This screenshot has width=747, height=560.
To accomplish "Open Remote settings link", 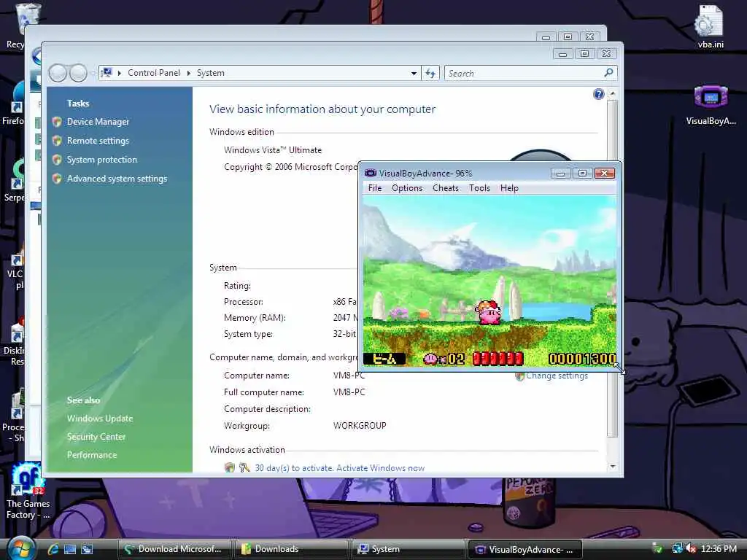I will pyautogui.click(x=98, y=141).
